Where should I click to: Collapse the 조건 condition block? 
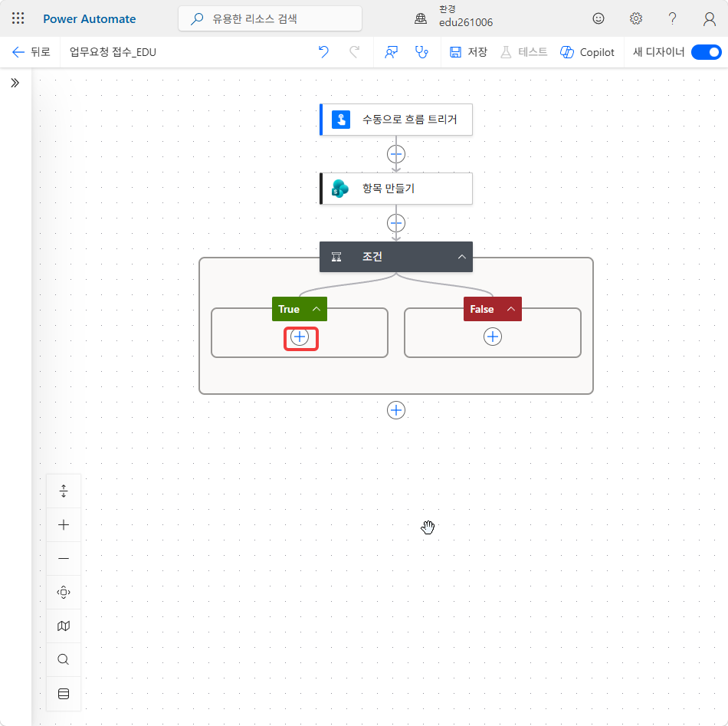click(x=461, y=257)
